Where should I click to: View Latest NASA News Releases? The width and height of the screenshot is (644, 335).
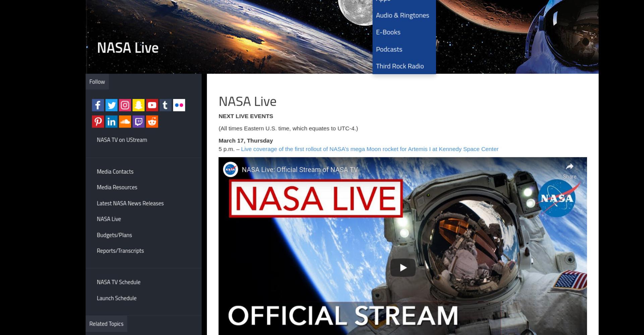tap(130, 203)
